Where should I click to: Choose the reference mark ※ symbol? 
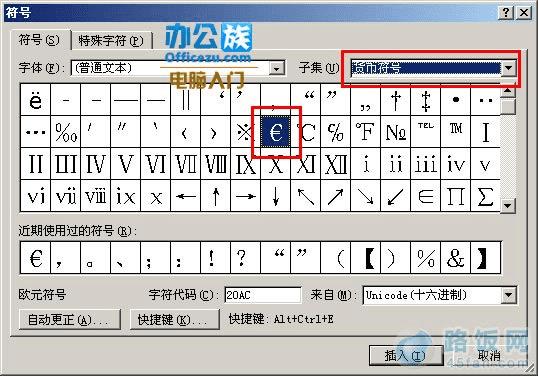tap(246, 132)
